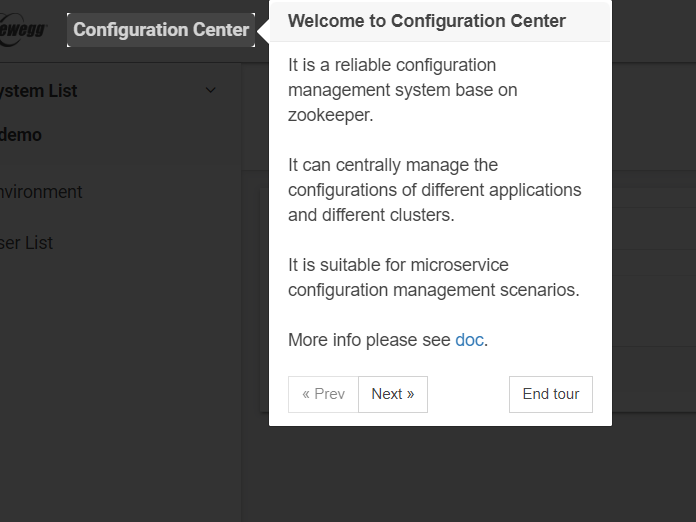Click the Newegg logo in the header
Screen dimensions: 696x522
(22, 30)
